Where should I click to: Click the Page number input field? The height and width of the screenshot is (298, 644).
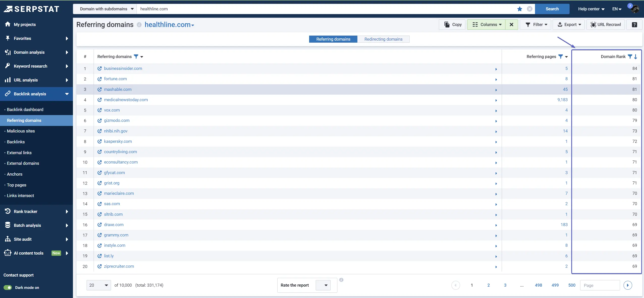(600, 285)
